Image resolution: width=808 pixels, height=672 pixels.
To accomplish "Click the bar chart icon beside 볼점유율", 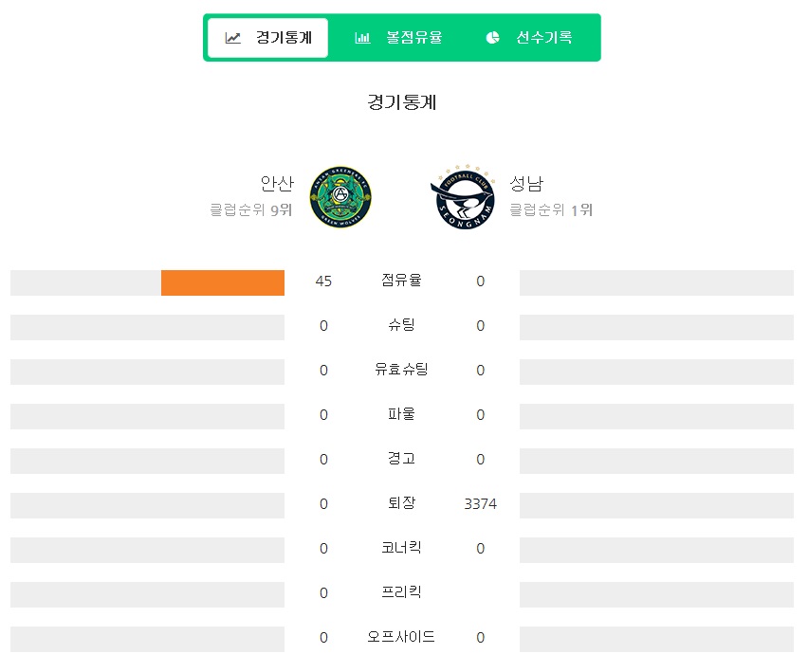I will [362, 38].
